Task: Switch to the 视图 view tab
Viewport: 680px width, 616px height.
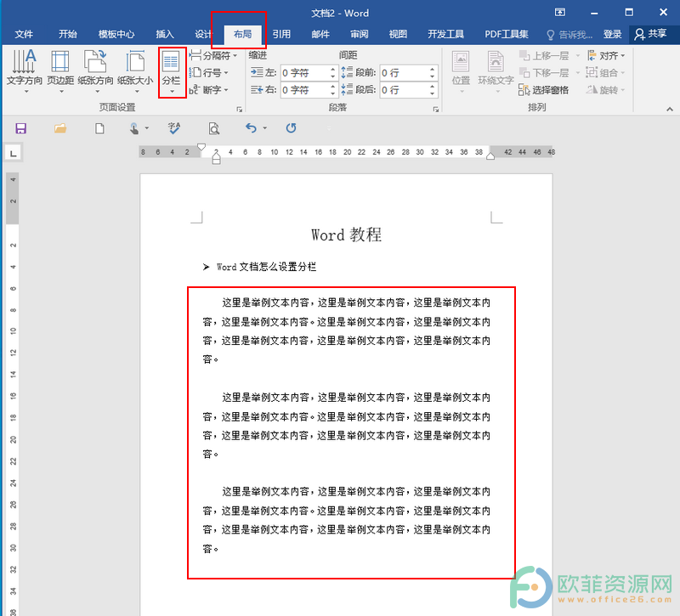Action: point(398,34)
